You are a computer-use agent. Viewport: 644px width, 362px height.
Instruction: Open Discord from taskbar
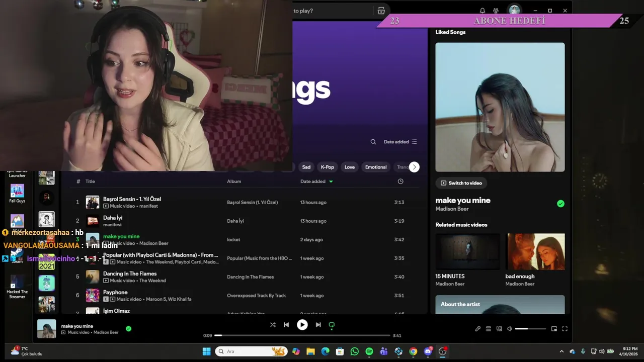point(428,351)
